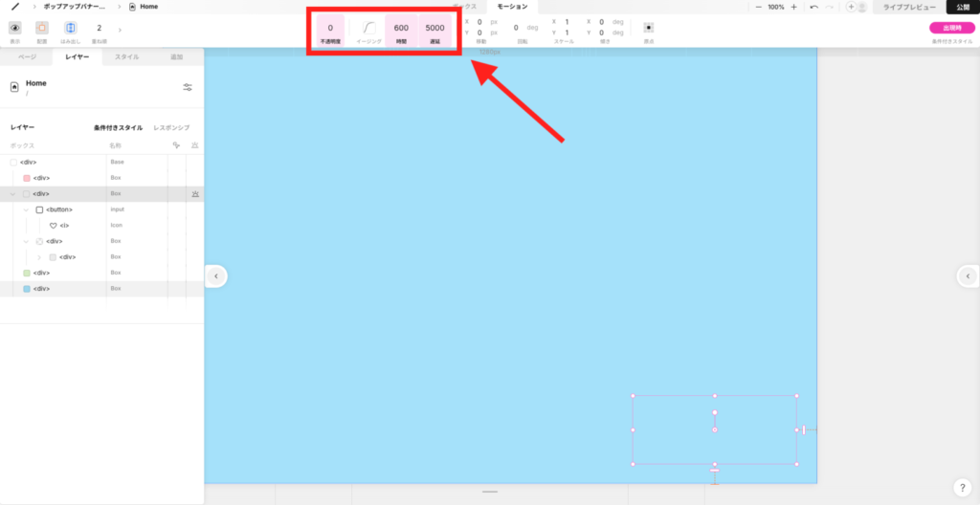Click the appear icon on selected Box row
The width and height of the screenshot is (980, 505).
coord(195,194)
